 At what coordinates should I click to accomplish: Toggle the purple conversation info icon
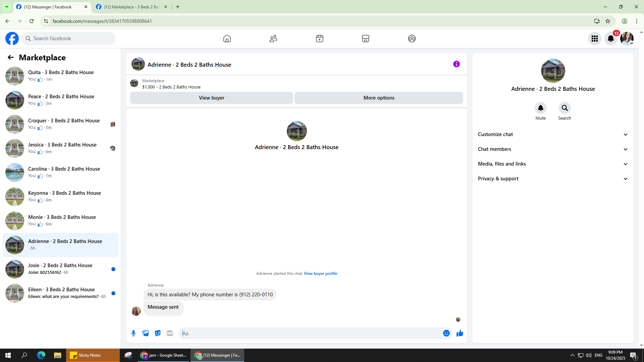tap(456, 64)
